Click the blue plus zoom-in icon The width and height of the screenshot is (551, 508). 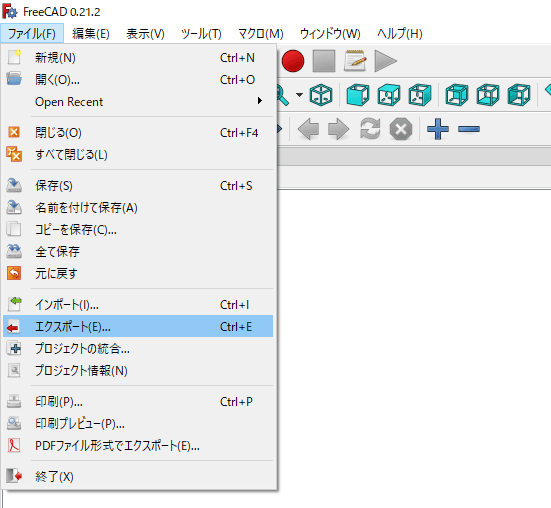click(x=438, y=129)
